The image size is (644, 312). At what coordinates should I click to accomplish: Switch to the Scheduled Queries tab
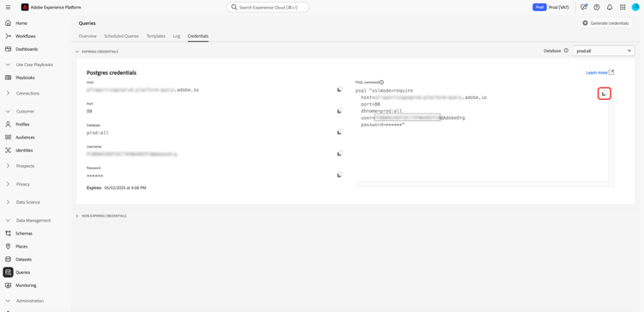tap(121, 36)
